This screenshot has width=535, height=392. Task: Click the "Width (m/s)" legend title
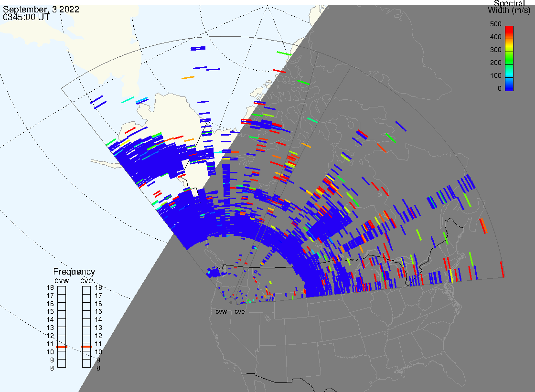(509, 10)
